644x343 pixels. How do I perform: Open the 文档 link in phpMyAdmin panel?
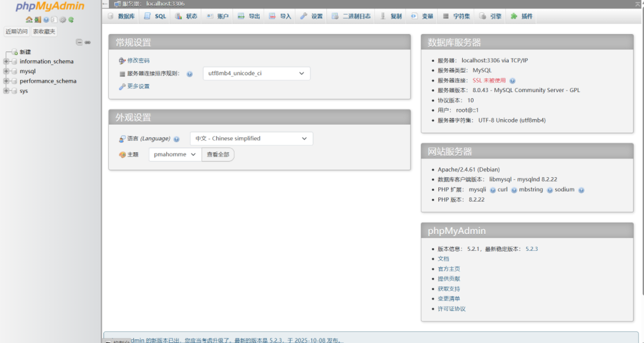pyautogui.click(x=443, y=259)
